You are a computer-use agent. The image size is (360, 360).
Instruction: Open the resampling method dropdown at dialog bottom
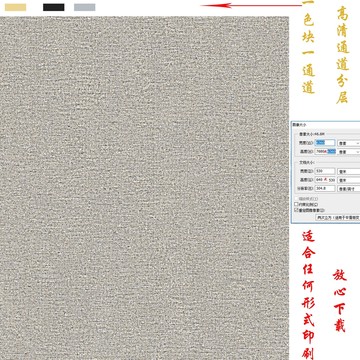click(338, 217)
